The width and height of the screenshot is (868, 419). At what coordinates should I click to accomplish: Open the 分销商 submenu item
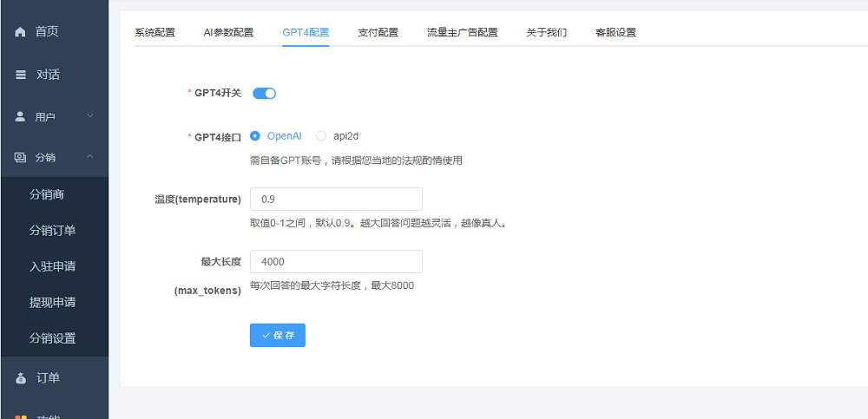pos(54,195)
